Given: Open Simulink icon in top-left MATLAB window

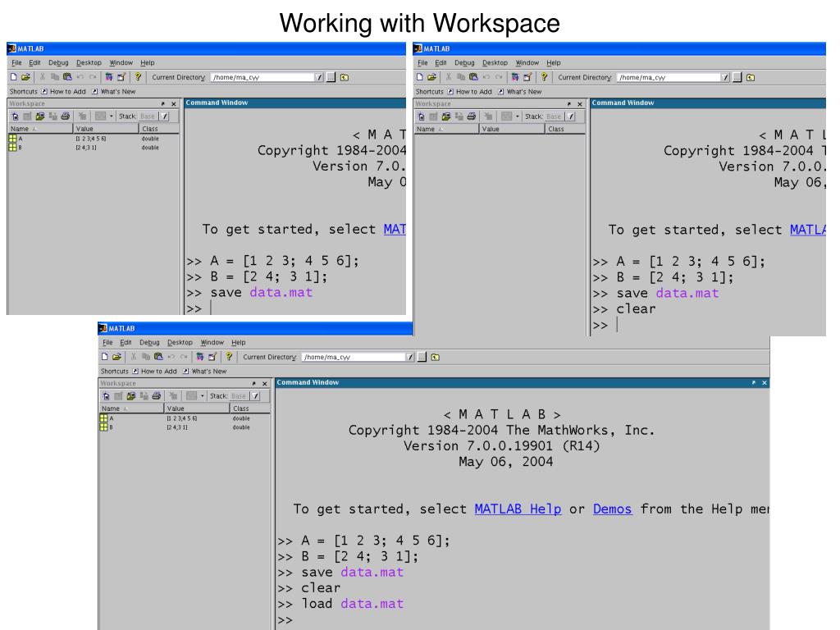Looking at the screenshot, I should (109, 77).
